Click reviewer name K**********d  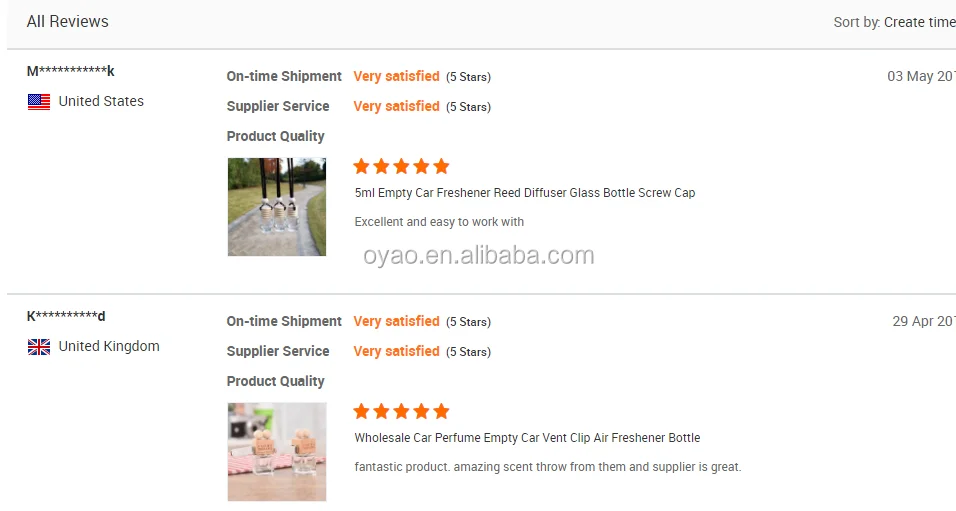click(x=66, y=316)
